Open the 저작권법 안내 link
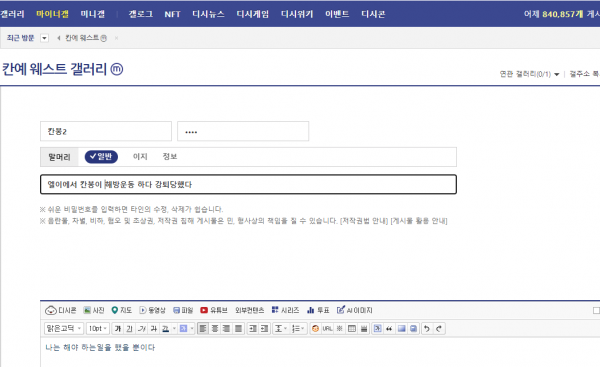Viewport: 600px width, 367px height. pos(364,221)
